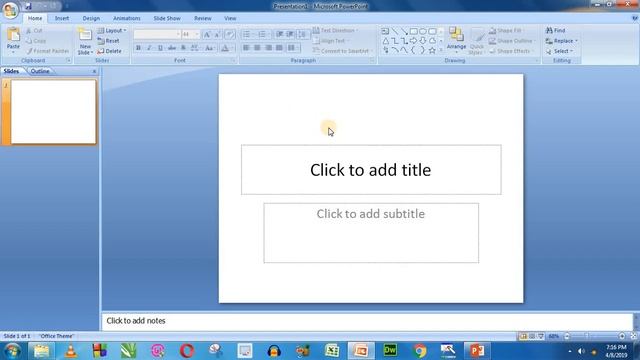This screenshot has width=640, height=360.
Task: Open the Font dialog launcher
Action: pos(234,60)
